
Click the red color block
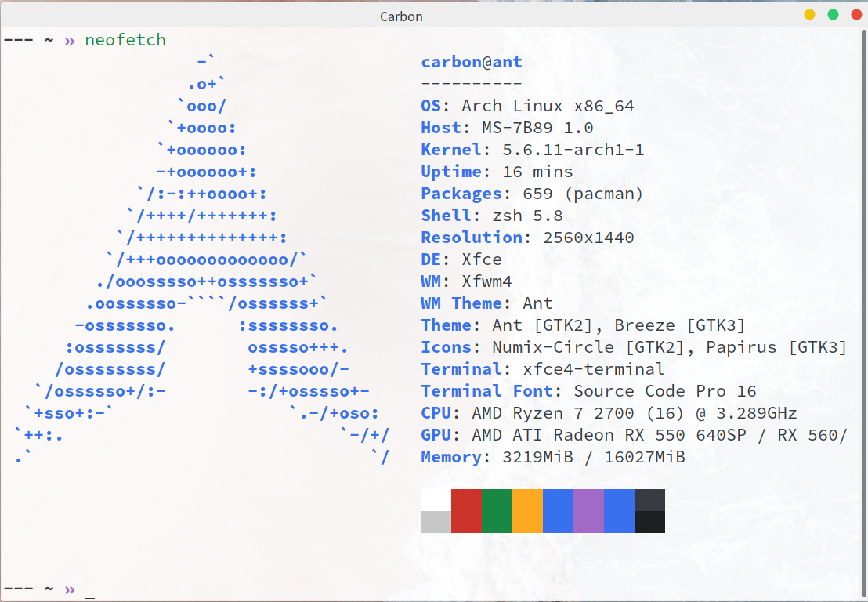[x=466, y=510]
